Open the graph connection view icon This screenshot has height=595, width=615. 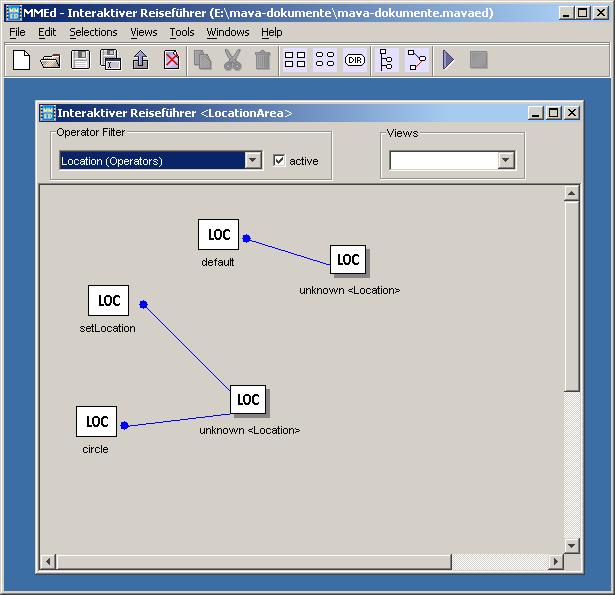click(x=417, y=60)
